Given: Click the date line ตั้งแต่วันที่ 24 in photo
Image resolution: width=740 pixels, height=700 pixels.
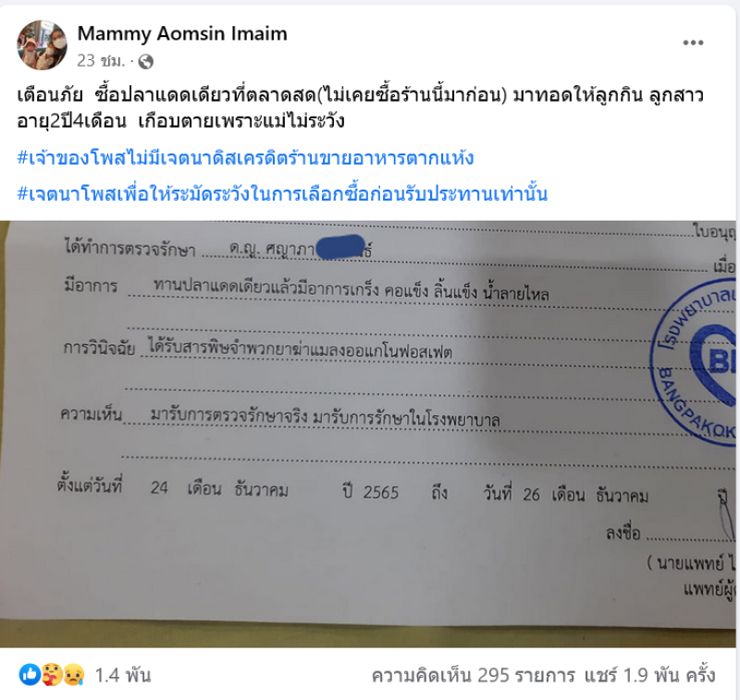Looking at the screenshot, I should point(352,489).
